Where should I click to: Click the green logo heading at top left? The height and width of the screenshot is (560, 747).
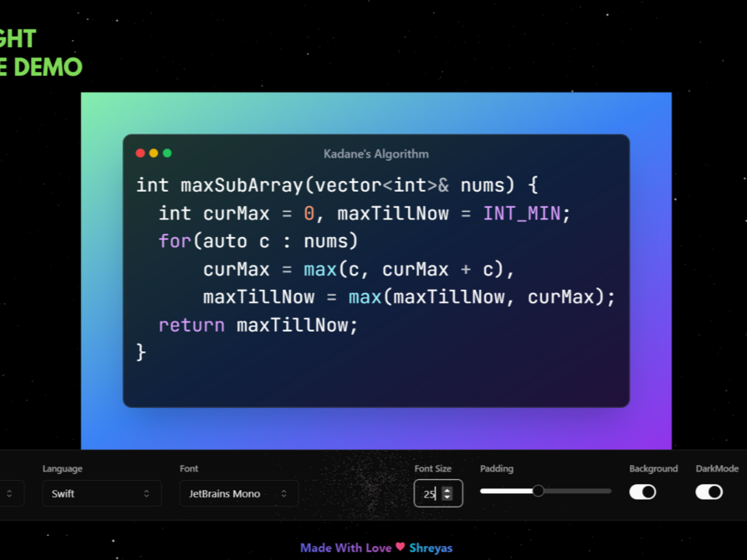pos(39,53)
